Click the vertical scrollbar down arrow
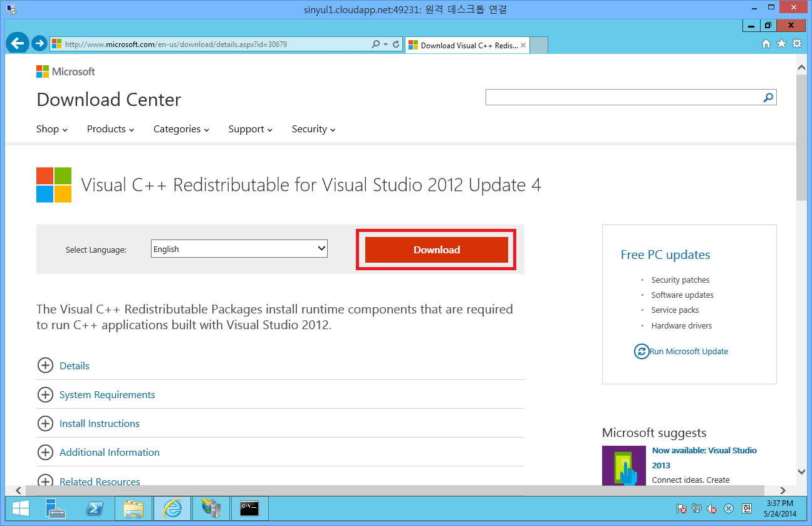The height and width of the screenshot is (526, 812). click(x=801, y=471)
